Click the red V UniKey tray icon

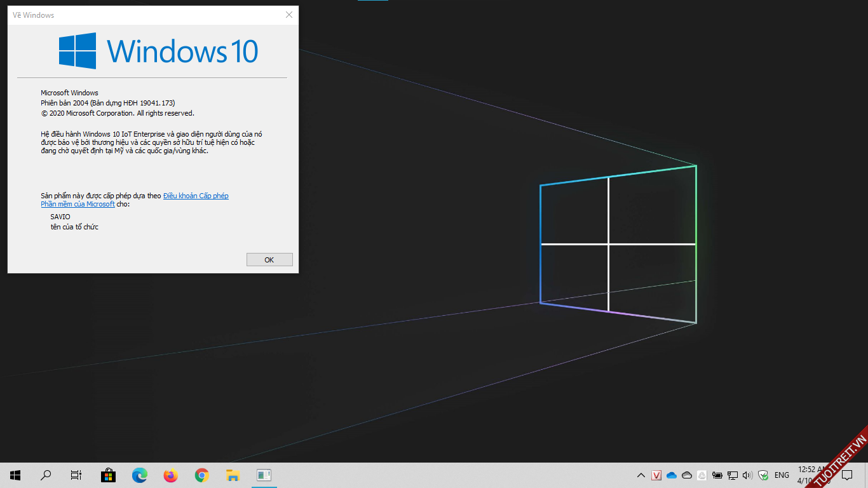(656, 475)
